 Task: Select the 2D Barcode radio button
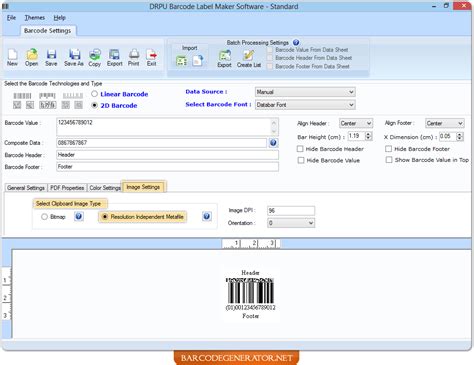pos(95,105)
